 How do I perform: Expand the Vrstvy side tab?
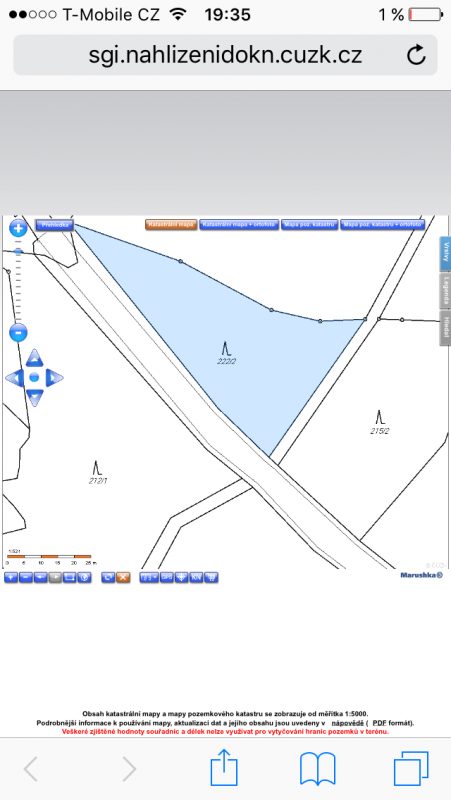point(445,254)
